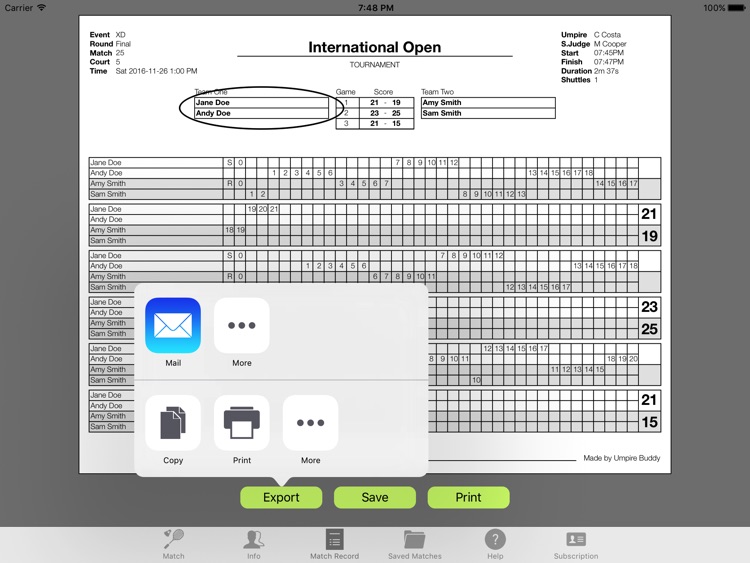Tap the Made by Umpire Buddy text
This screenshot has width=750, height=563.
coord(622,458)
